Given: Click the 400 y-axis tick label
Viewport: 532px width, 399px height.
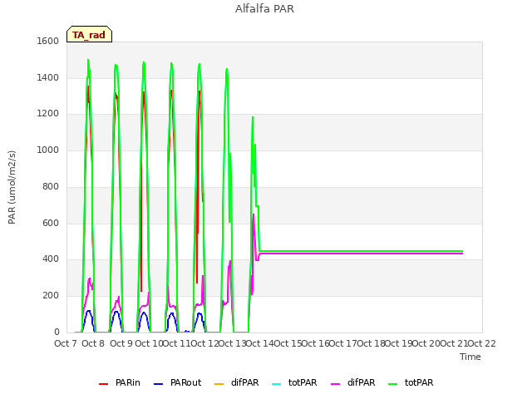Looking at the screenshot, I should pyautogui.click(x=51, y=259).
